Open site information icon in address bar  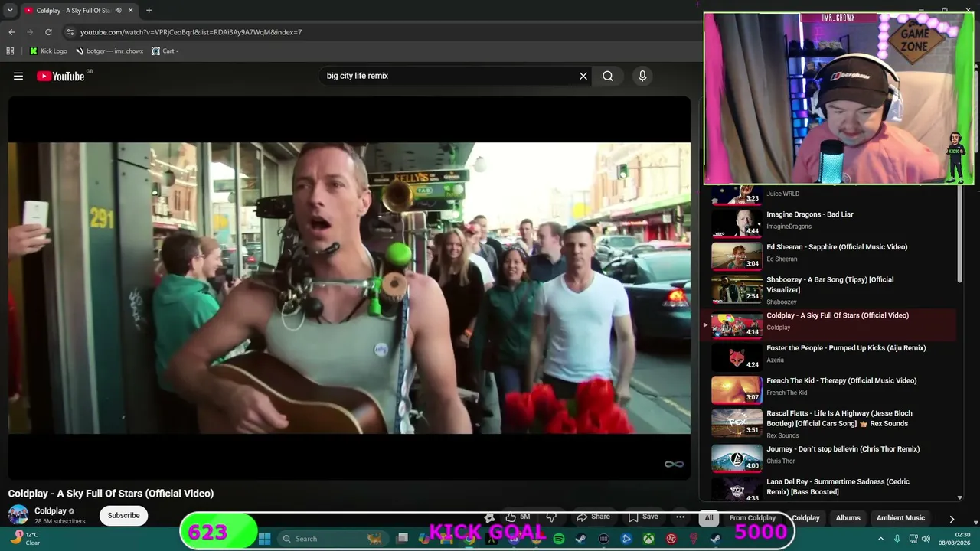click(70, 32)
